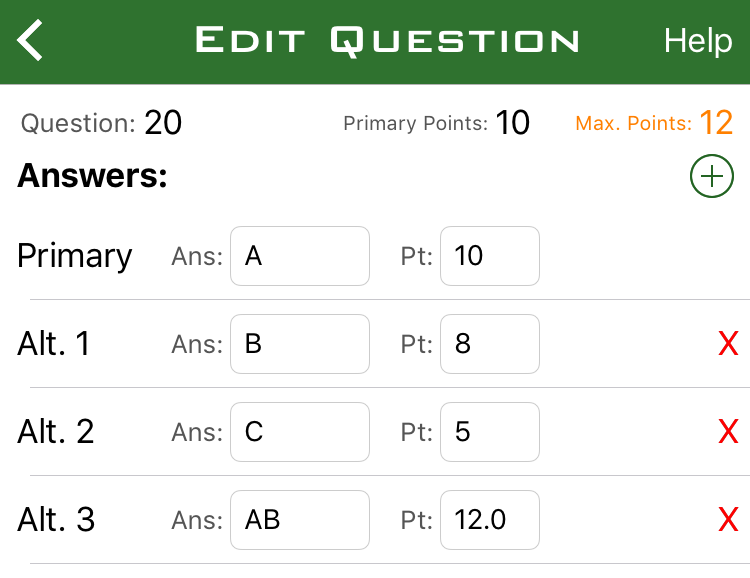
Task: Delete the Alt. 1 answer
Action: click(x=728, y=344)
